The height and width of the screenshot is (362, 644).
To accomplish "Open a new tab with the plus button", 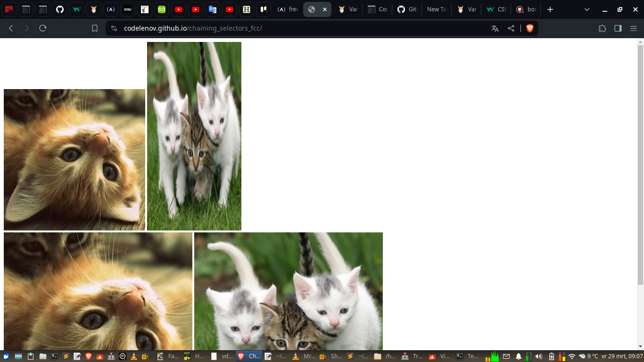I will [550, 9].
